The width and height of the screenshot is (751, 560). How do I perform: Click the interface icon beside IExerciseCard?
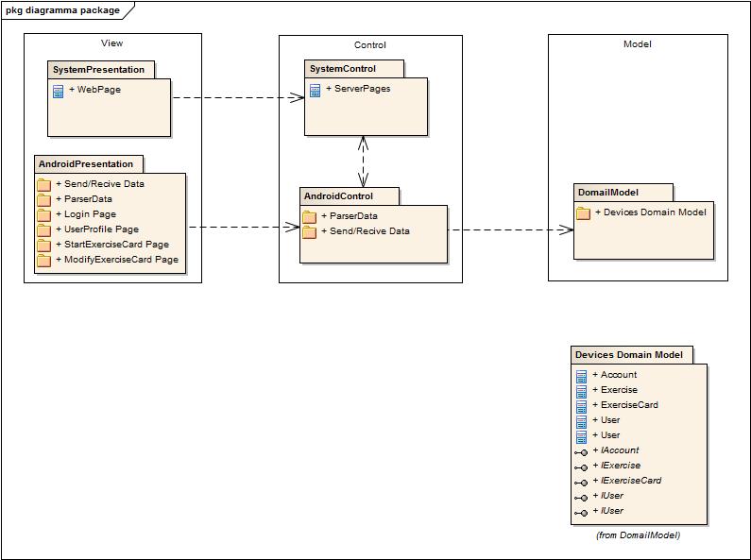tap(581, 483)
